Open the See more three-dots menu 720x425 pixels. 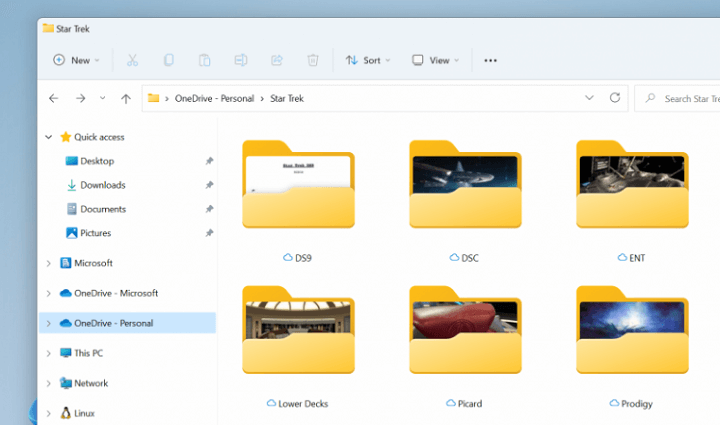click(490, 61)
